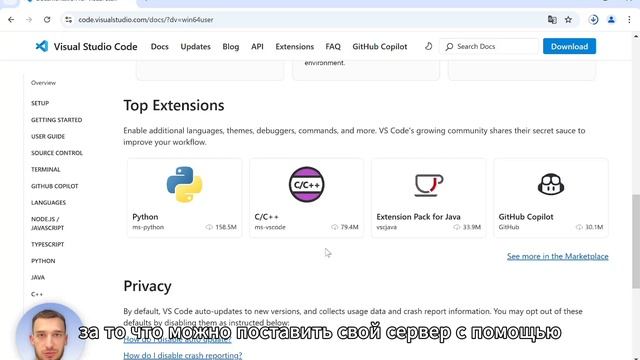Click the browser back arrow

coord(11,20)
